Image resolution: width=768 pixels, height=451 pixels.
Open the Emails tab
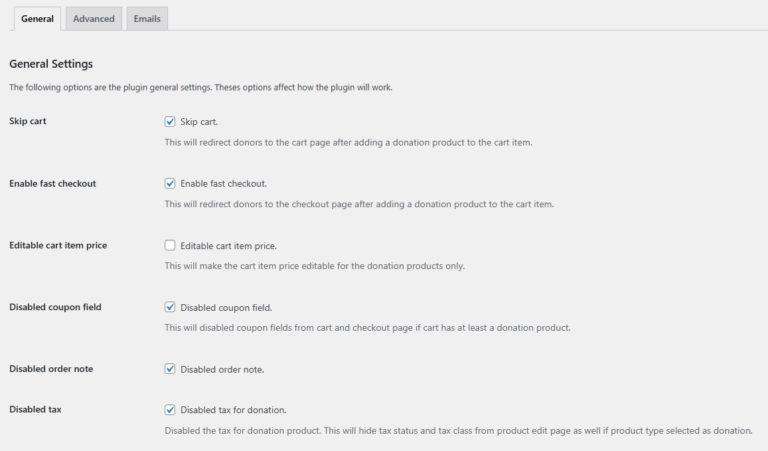[x=147, y=19]
